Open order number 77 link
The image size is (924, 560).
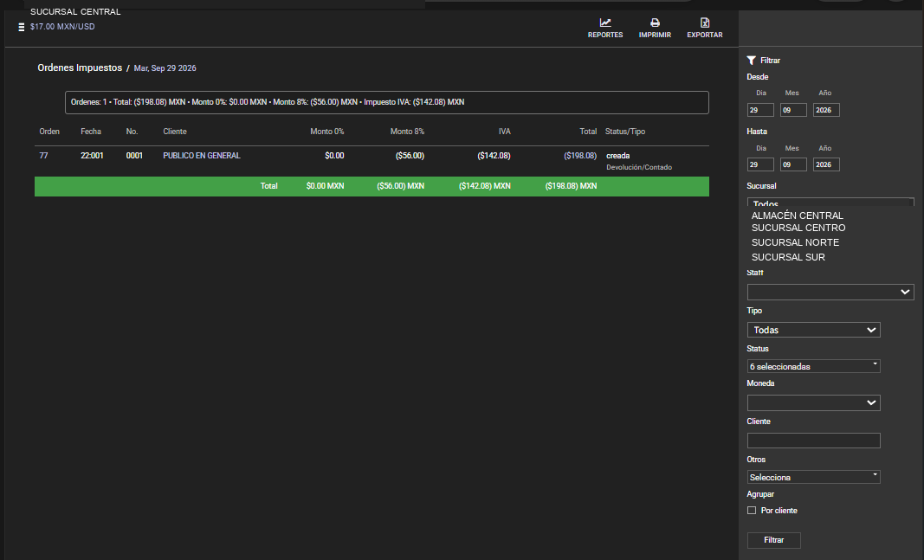(x=43, y=156)
